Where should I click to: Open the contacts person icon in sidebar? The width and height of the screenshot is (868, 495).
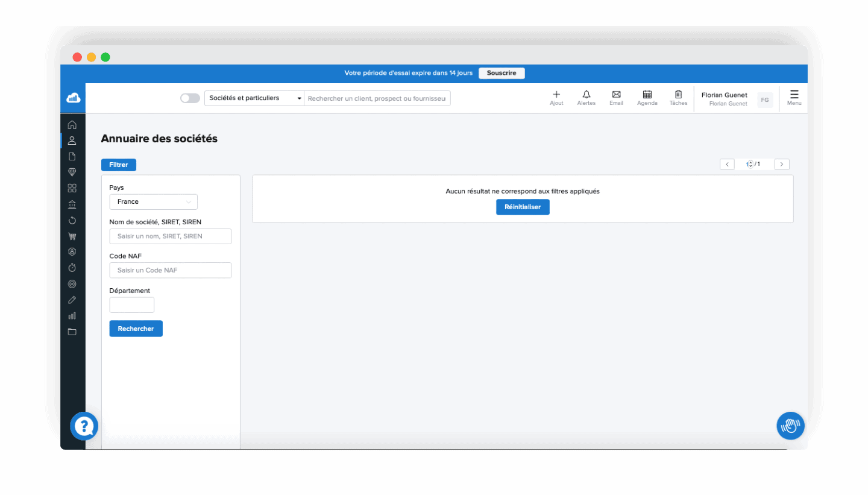point(72,140)
